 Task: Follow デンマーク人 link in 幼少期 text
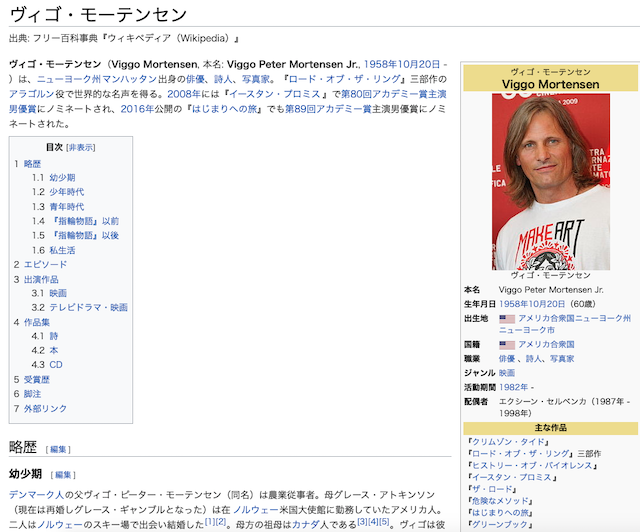pos(36,495)
